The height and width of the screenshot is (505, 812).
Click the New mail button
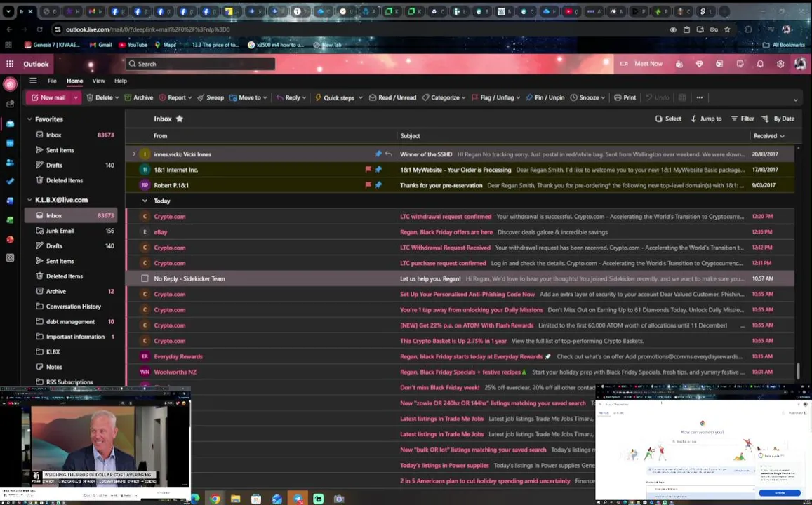coord(48,97)
